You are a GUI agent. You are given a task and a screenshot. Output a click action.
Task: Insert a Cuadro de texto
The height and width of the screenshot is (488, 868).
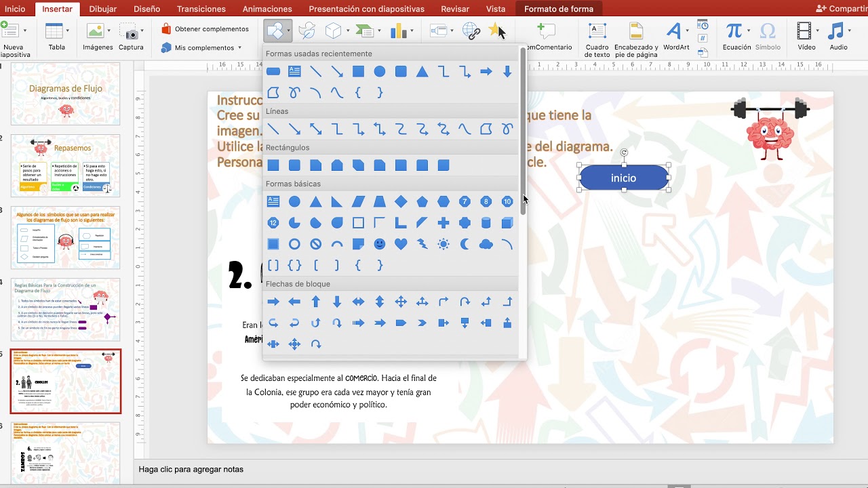[597, 39]
